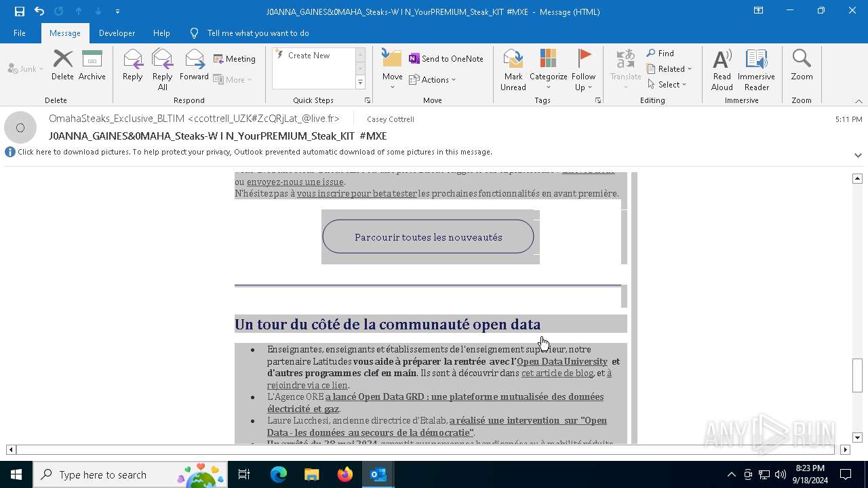Click the sender avatar circle
The height and width of the screenshot is (488, 868).
[x=20, y=127]
